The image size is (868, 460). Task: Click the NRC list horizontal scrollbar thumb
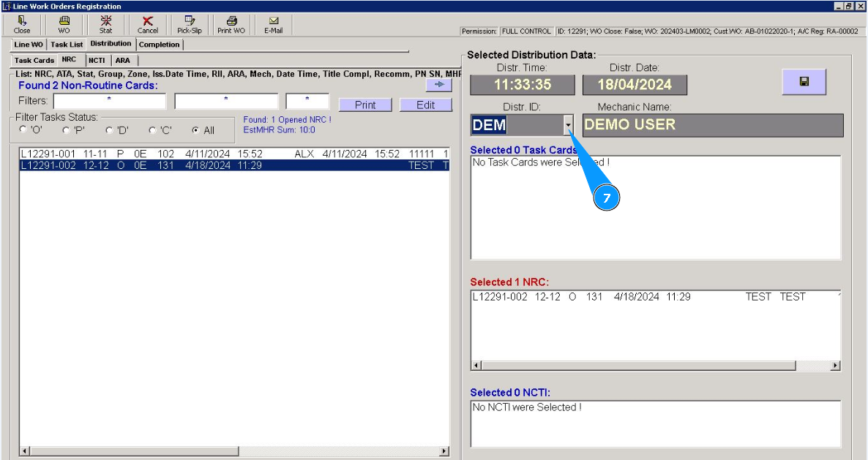[134, 451]
